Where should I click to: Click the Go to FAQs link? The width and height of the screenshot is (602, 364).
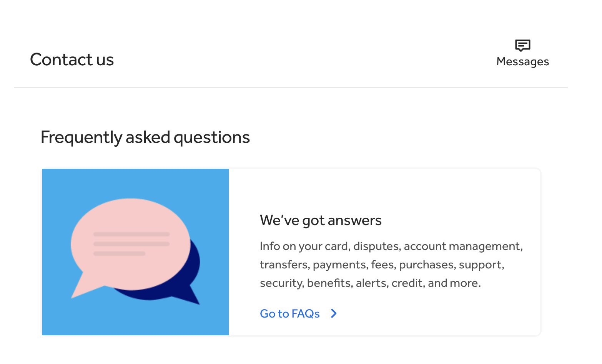[x=290, y=314]
